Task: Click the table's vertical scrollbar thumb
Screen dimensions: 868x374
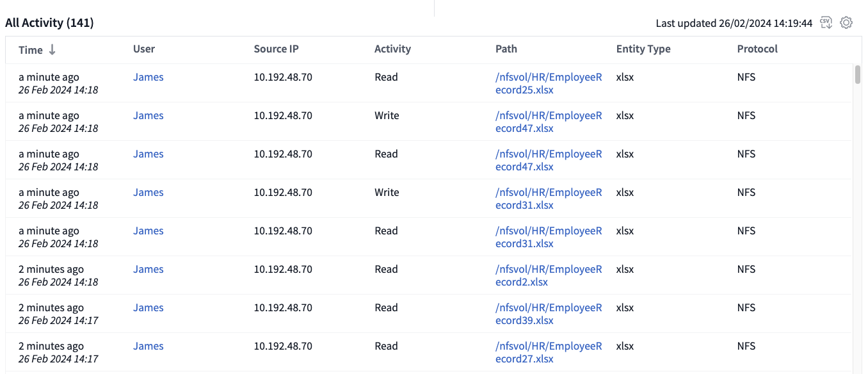Action: pos(858,74)
